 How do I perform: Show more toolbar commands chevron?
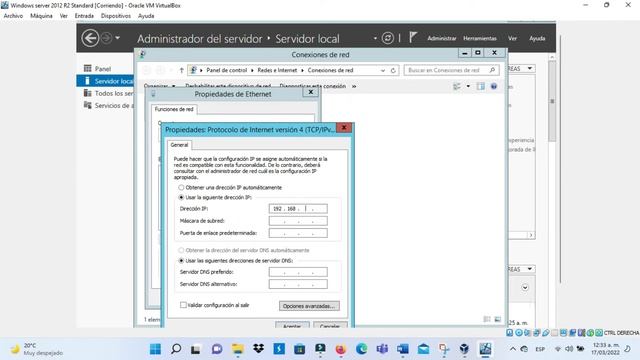coord(354,87)
